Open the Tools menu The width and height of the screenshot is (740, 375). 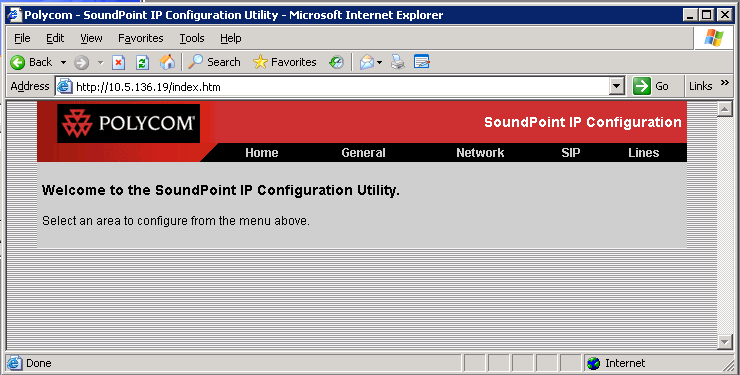point(192,38)
